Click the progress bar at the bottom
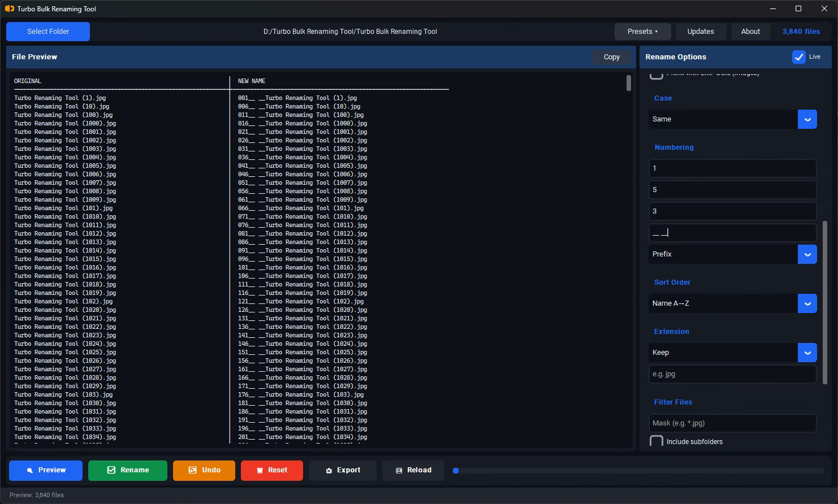Screen dimensions: 838x504 click(638, 470)
